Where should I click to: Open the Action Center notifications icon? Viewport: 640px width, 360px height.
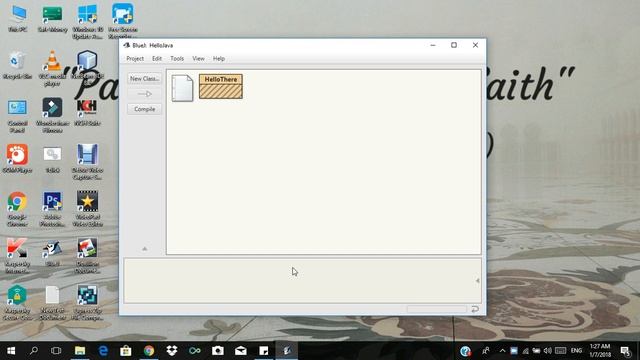click(x=625, y=351)
